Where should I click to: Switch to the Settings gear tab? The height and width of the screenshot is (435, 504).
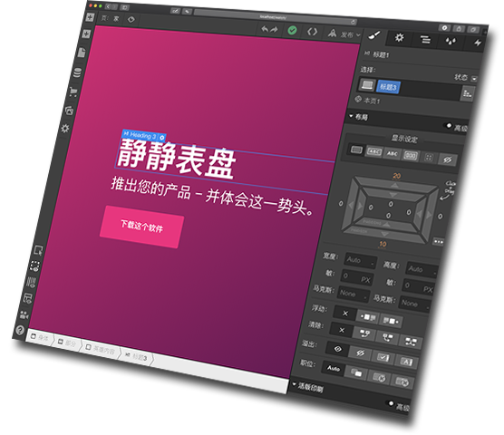point(400,37)
